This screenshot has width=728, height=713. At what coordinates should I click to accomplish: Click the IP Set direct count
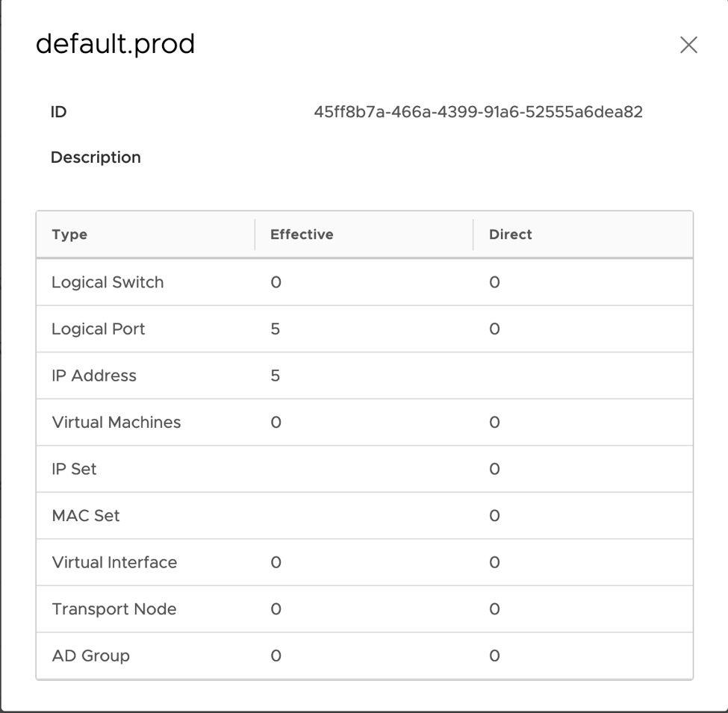click(x=494, y=470)
